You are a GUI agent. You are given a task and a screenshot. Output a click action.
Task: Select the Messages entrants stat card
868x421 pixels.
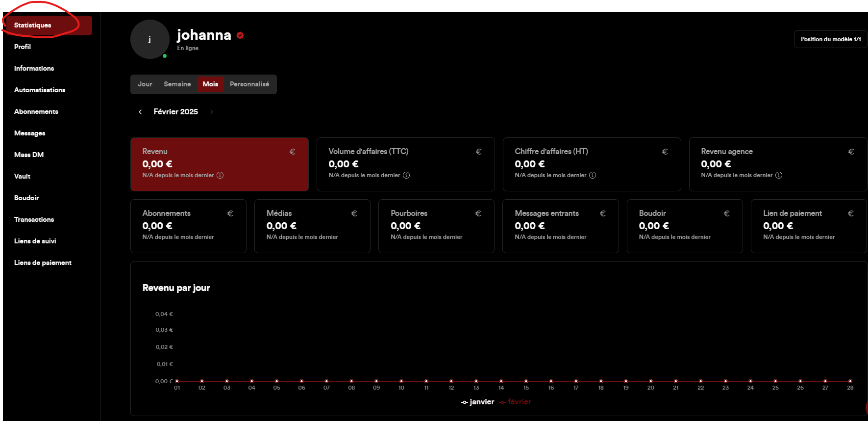(x=561, y=226)
